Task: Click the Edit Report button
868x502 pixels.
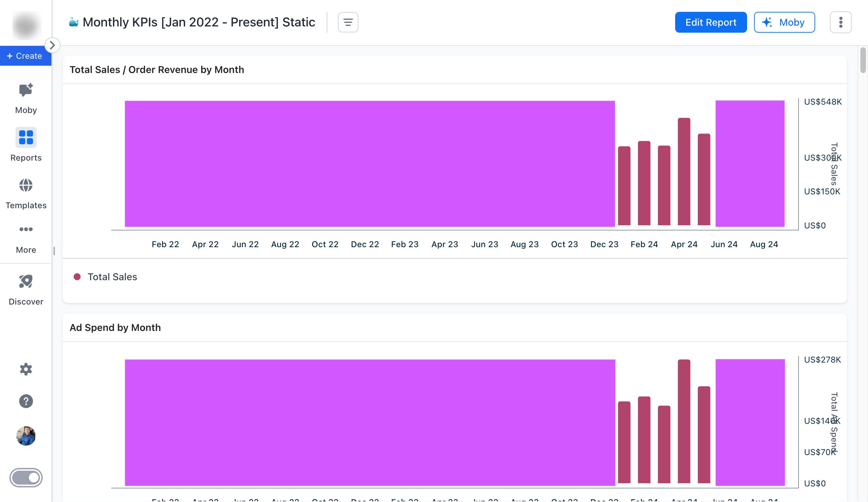Action: point(711,22)
